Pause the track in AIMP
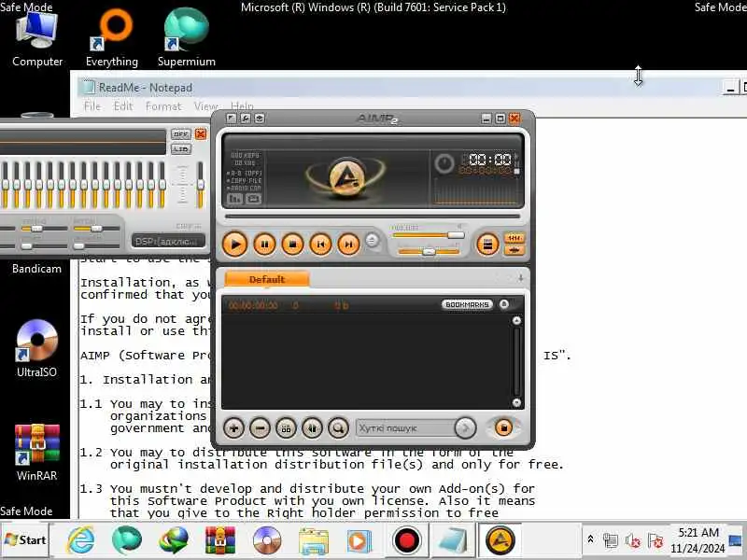Image resolution: width=747 pixels, height=560 pixels. coord(264,245)
